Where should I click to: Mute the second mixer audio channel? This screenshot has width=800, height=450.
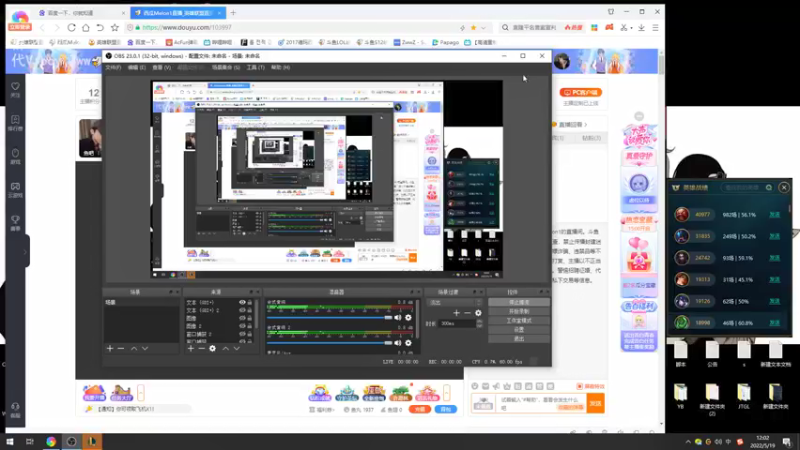coord(397,343)
